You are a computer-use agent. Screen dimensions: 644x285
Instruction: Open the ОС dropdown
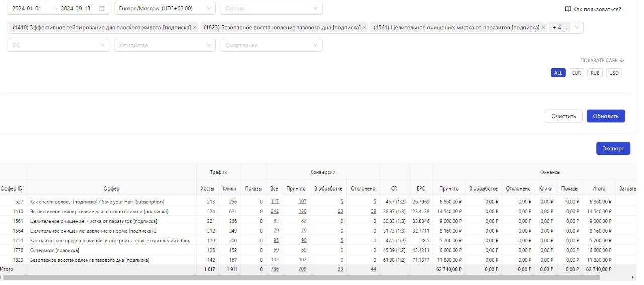pyautogui.click(x=58, y=45)
